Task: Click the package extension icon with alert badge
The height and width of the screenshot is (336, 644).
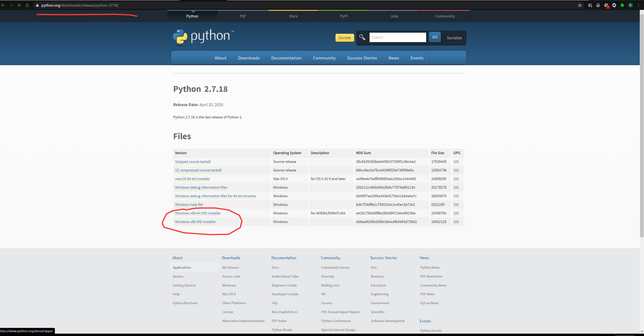Action: pyautogui.click(x=606, y=5)
